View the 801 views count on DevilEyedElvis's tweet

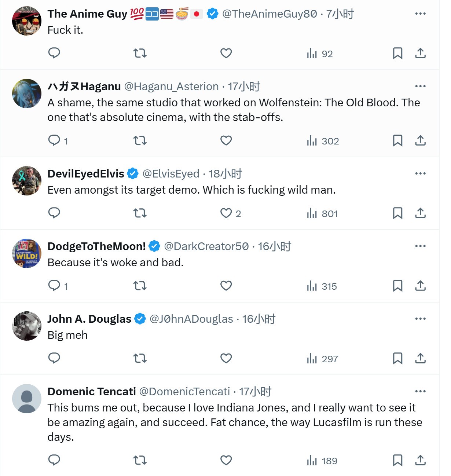[322, 213]
